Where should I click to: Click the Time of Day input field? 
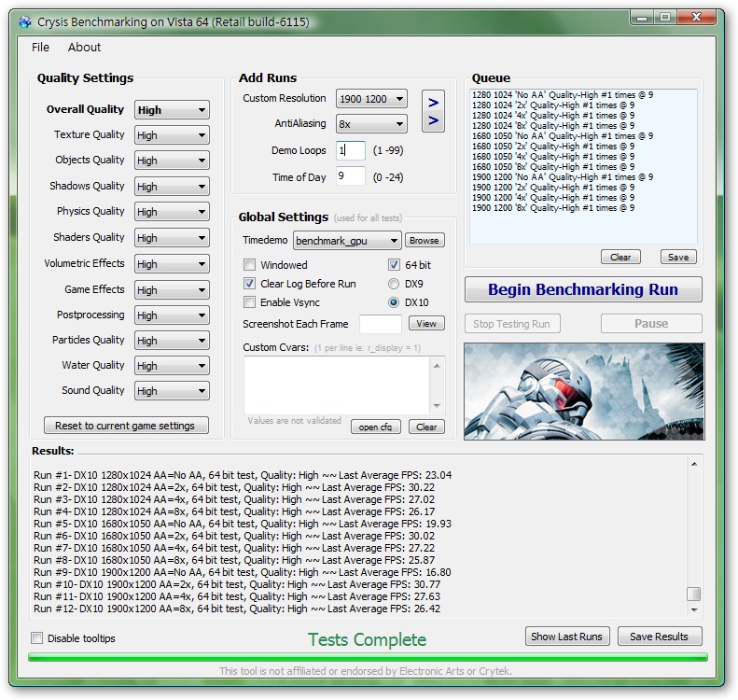pyautogui.click(x=351, y=176)
